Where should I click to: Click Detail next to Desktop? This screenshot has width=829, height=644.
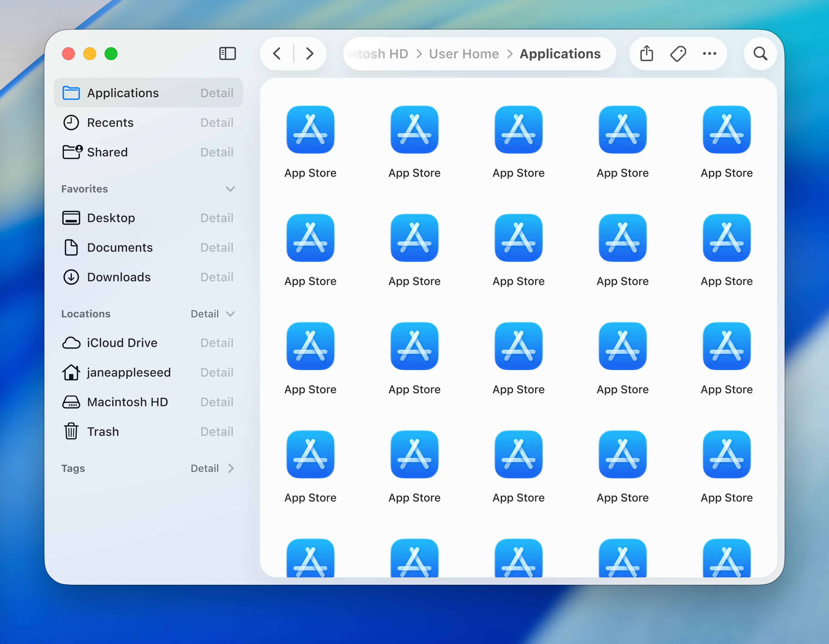click(216, 218)
